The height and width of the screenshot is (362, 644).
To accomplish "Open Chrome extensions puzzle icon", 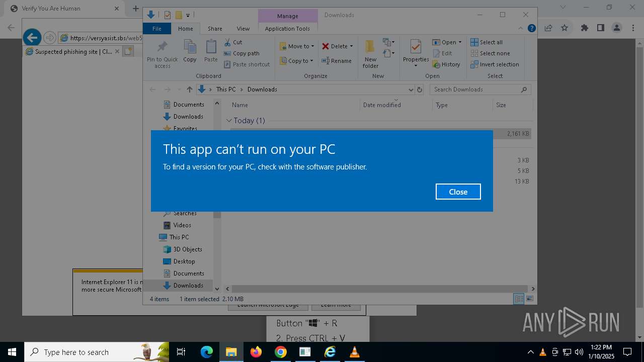I will 584,28.
